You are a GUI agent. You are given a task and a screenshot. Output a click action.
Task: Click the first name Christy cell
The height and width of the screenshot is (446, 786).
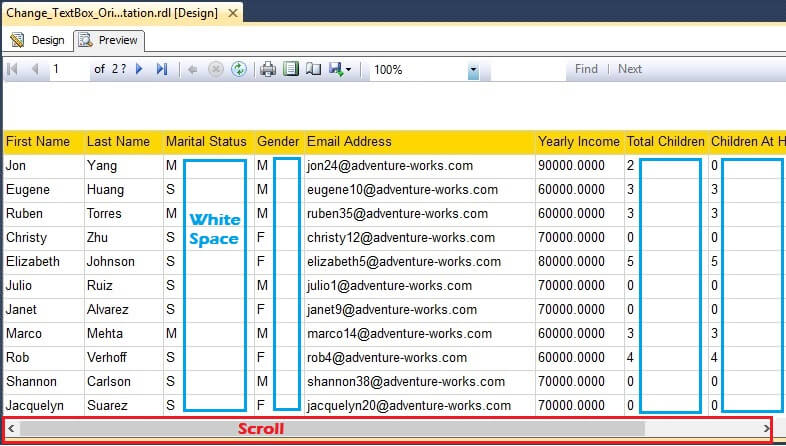tap(44, 238)
